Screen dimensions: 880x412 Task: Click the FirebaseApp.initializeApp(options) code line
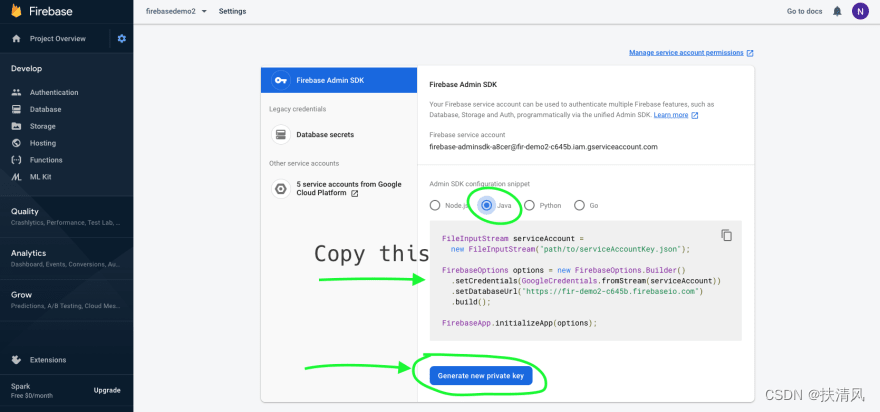(x=520, y=323)
